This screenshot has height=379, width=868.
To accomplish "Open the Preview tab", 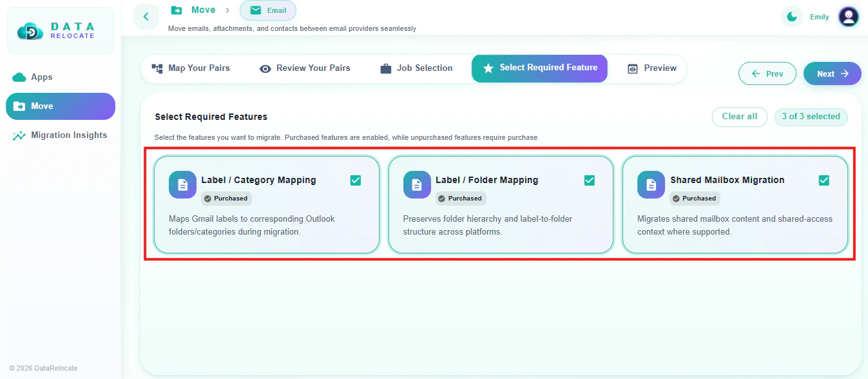I will tap(652, 68).
